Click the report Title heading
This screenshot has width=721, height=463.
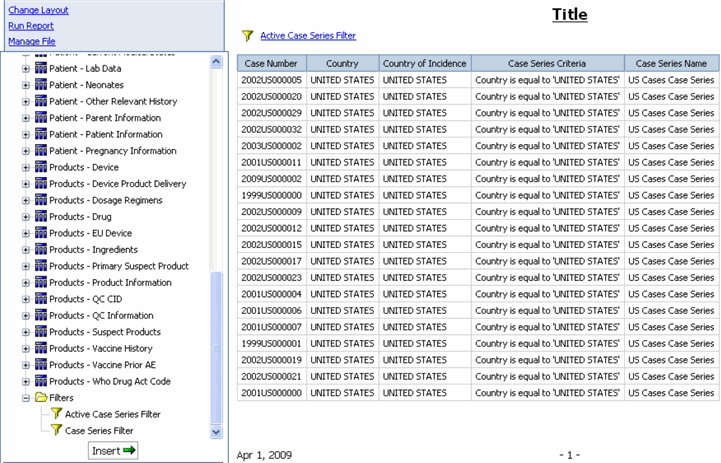570,14
